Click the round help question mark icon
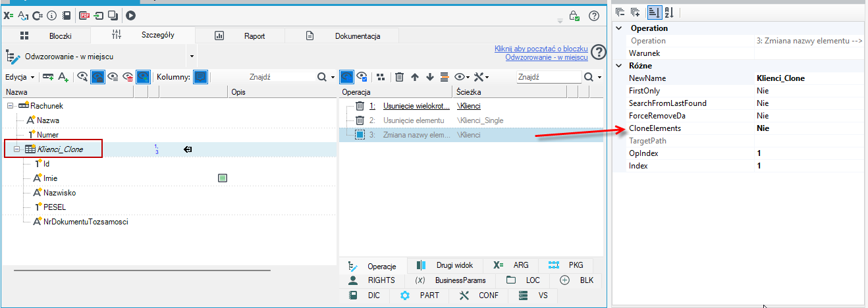Screen dimensions: 868x308 click(x=593, y=16)
